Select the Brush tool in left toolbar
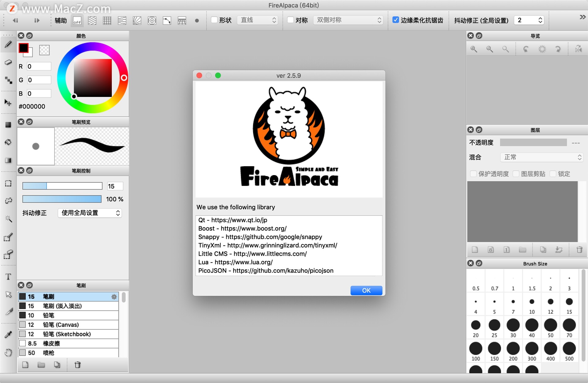This screenshot has height=383, width=588. tap(8, 44)
